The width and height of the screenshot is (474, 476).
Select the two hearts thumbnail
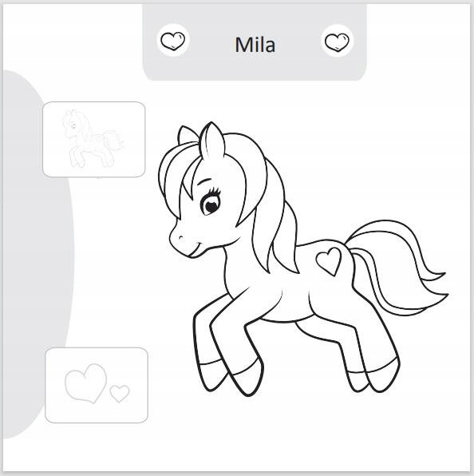point(97,385)
